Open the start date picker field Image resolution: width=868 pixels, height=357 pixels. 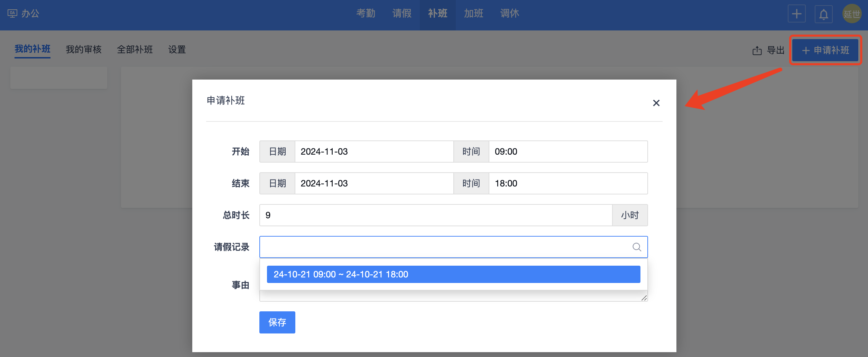pyautogui.click(x=373, y=152)
